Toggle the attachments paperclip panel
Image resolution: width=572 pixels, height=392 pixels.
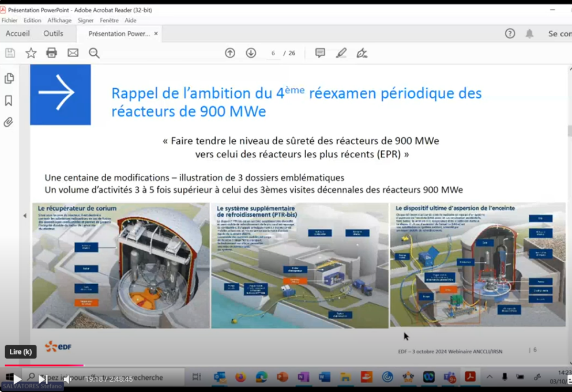[9, 122]
